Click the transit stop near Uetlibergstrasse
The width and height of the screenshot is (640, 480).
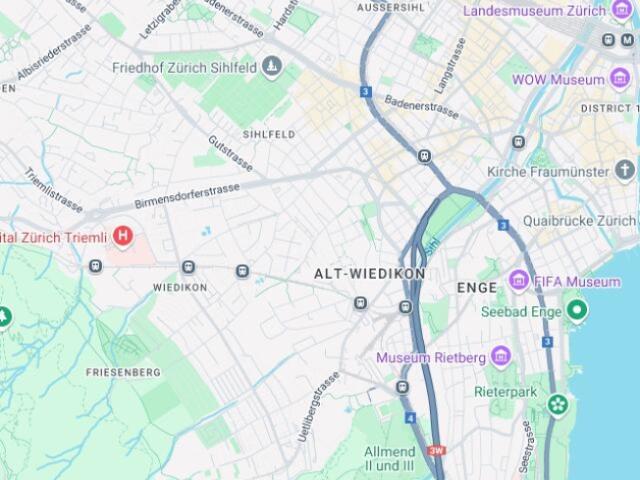pyautogui.click(x=402, y=387)
